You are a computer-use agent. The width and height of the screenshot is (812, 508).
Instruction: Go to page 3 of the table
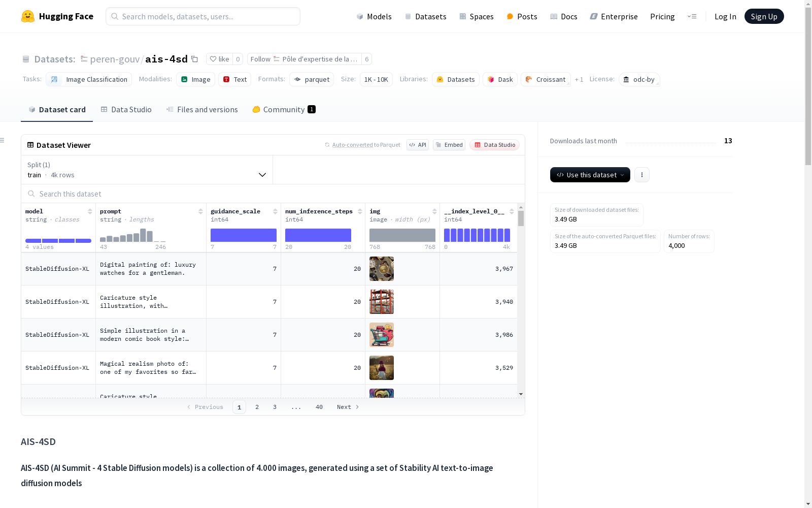[x=275, y=407]
